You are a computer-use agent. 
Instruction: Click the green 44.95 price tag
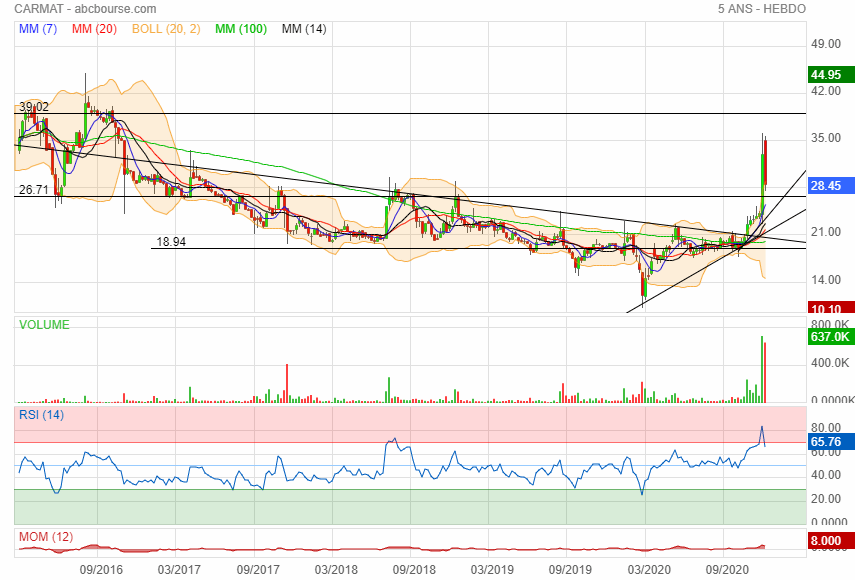[831, 75]
